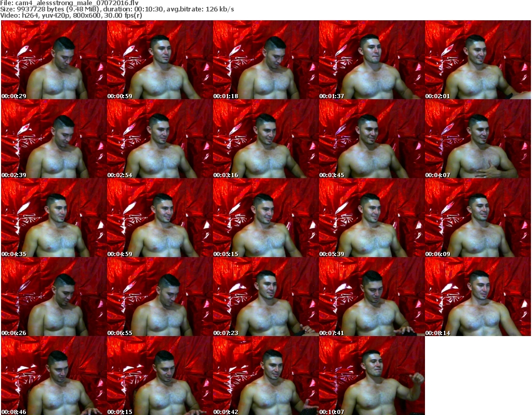Pick the thumbnail at 00:08:14
This screenshot has height=415, width=532.
click(x=478, y=297)
